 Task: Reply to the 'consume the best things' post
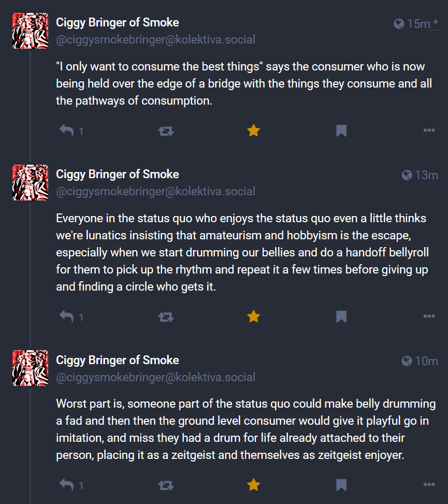(x=67, y=131)
